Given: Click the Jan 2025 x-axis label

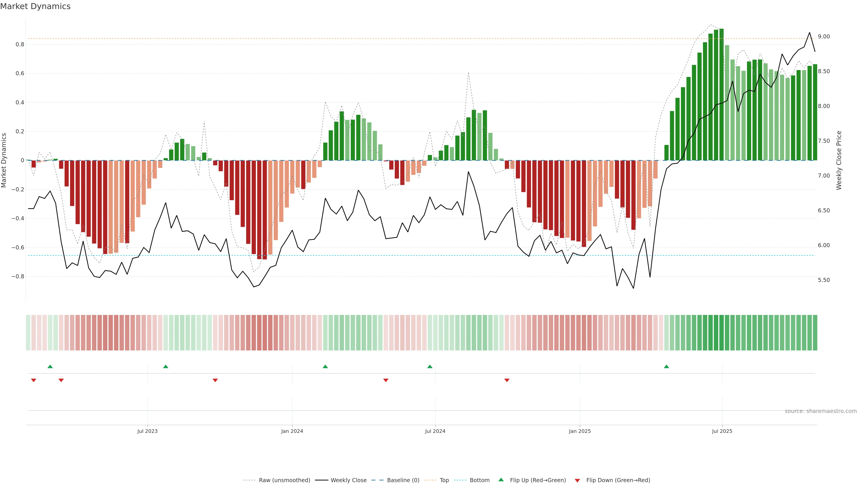Looking at the screenshot, I should 580,431.
